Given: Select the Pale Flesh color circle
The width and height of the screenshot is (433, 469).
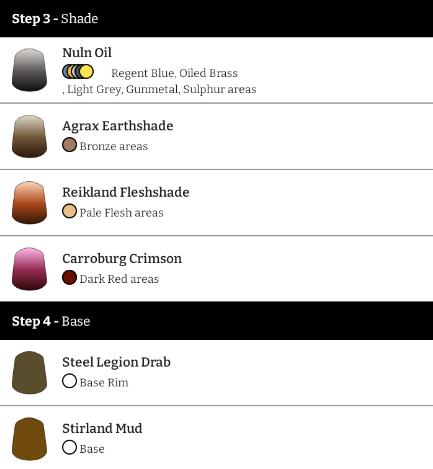Looking at the screenshot, I should point(69,211).
